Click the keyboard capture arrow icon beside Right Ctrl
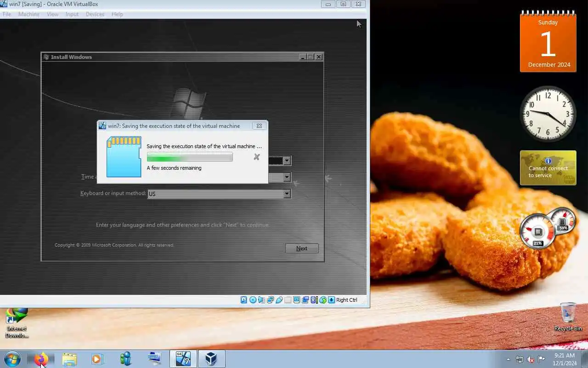588x368 pixels. click(x=331, y=300)
